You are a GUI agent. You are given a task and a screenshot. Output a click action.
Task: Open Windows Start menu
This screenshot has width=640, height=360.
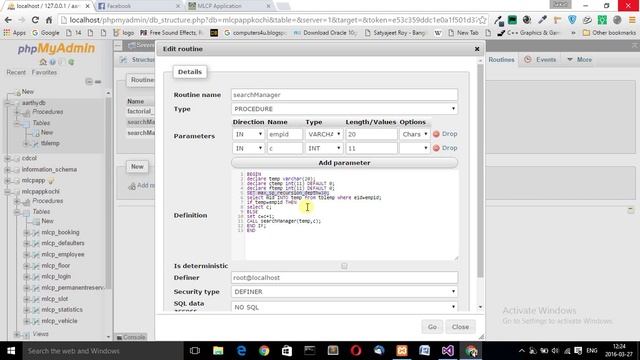pos(11,351)
